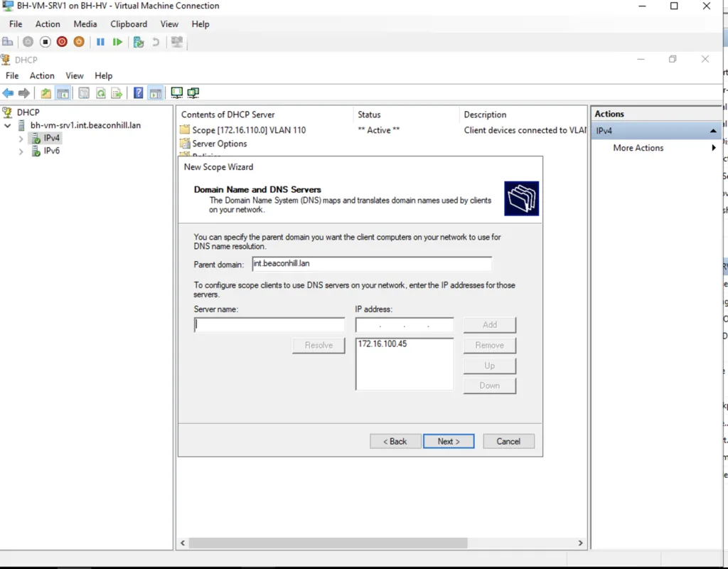
Task: Click the Revert arrow icon in VM toolbar
Action: pyautogui.click(x=156, y=42)
